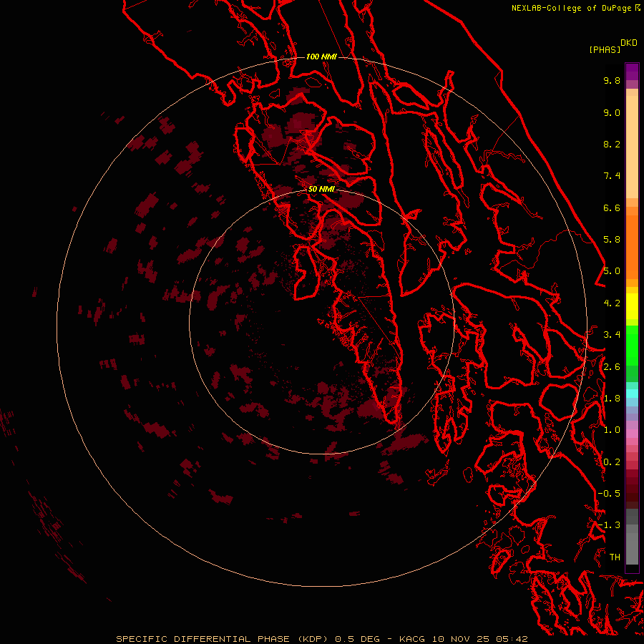Click the [PHAS] legend label

[605, 49]
